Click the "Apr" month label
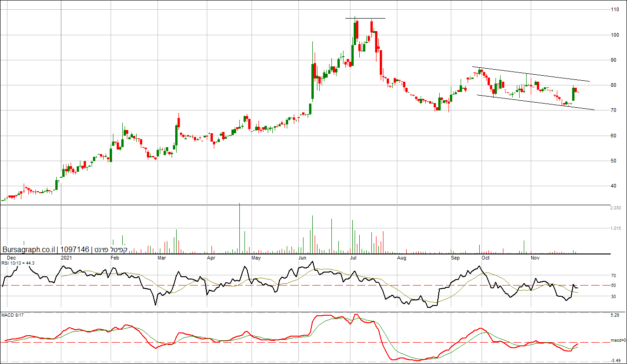 pos(211,257)
